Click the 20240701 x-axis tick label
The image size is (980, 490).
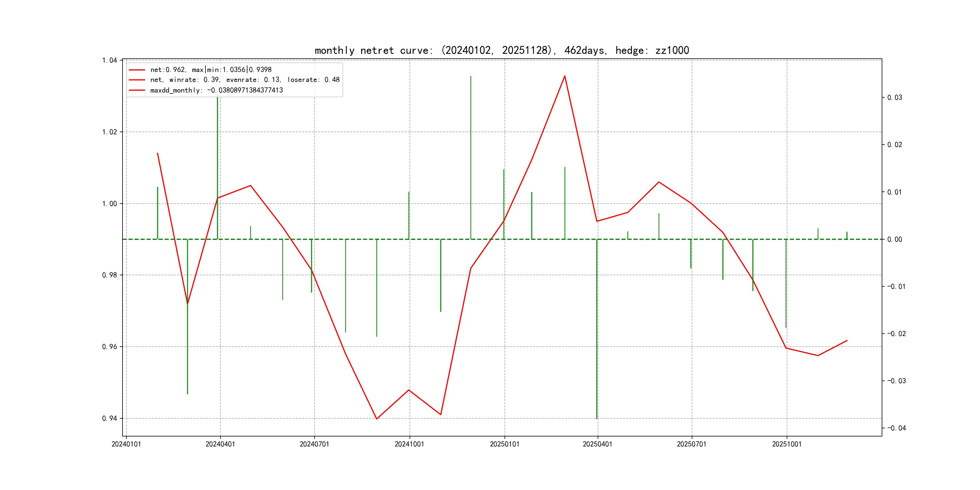[314, 444]
